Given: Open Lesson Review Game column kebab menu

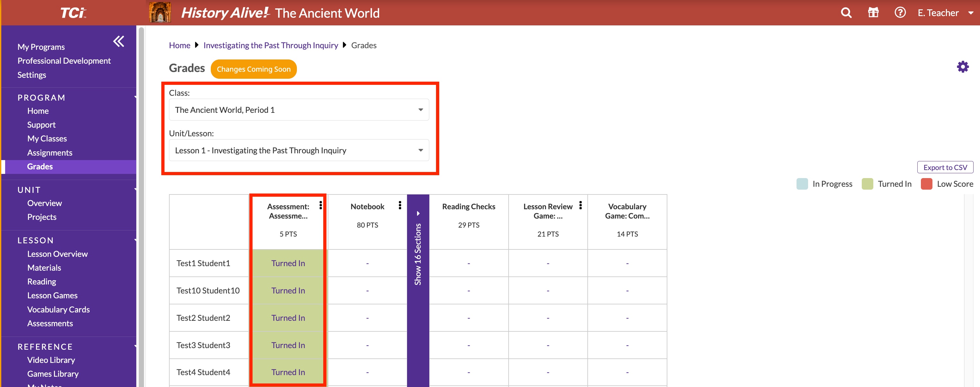Looking at the screenshot, I should pos(581,205).
